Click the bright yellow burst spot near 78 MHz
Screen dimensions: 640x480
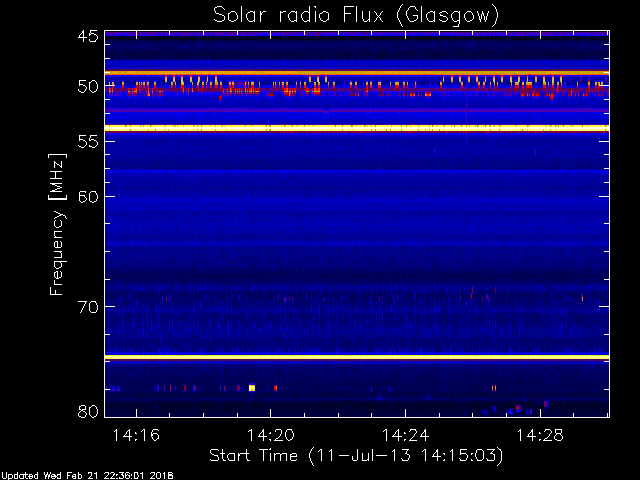pos(252,388)
